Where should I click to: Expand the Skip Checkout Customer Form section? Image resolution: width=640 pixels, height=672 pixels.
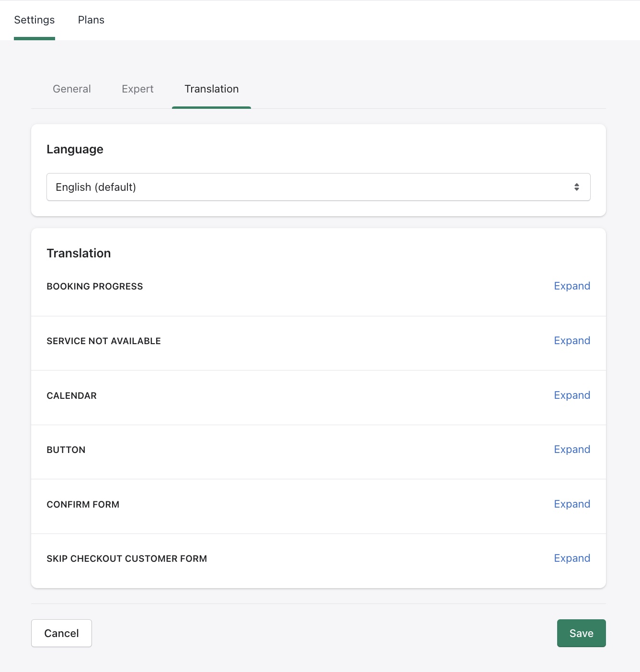[x=571, y=558]
